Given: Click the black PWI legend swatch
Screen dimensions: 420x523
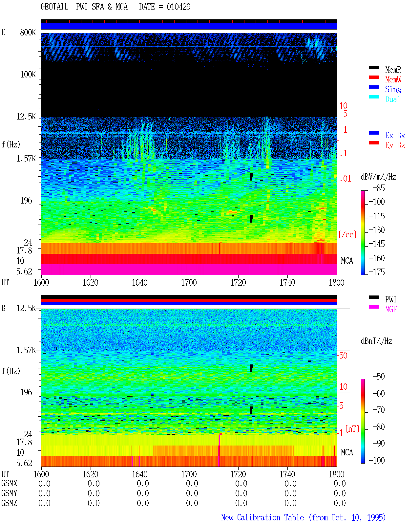Looking at the screenshot, I should coord(374,297).
